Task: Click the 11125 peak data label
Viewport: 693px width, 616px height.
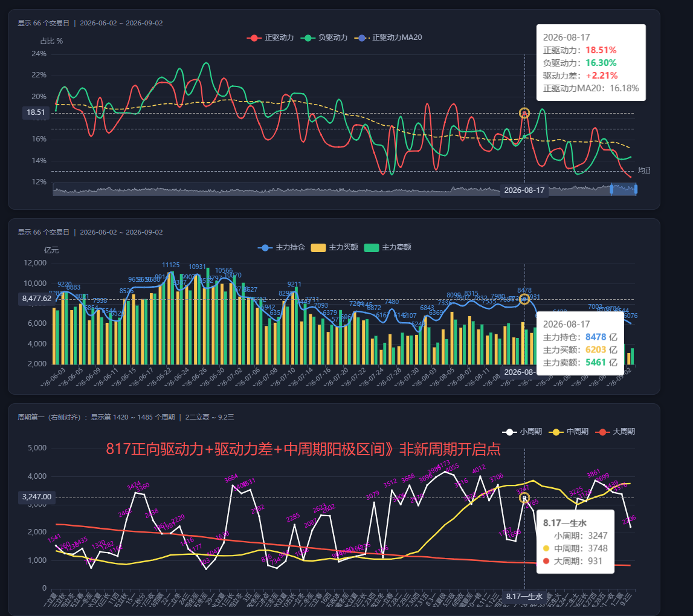Action: point(170,265)
